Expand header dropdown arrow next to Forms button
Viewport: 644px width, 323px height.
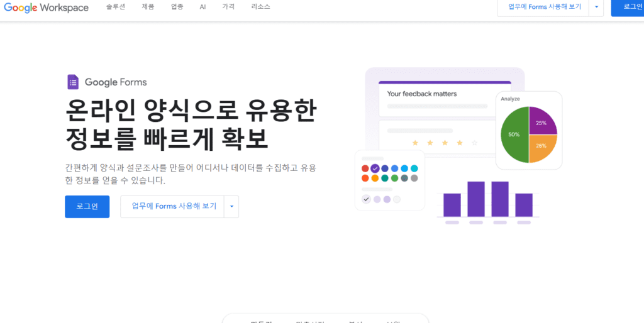click(596, 7)
